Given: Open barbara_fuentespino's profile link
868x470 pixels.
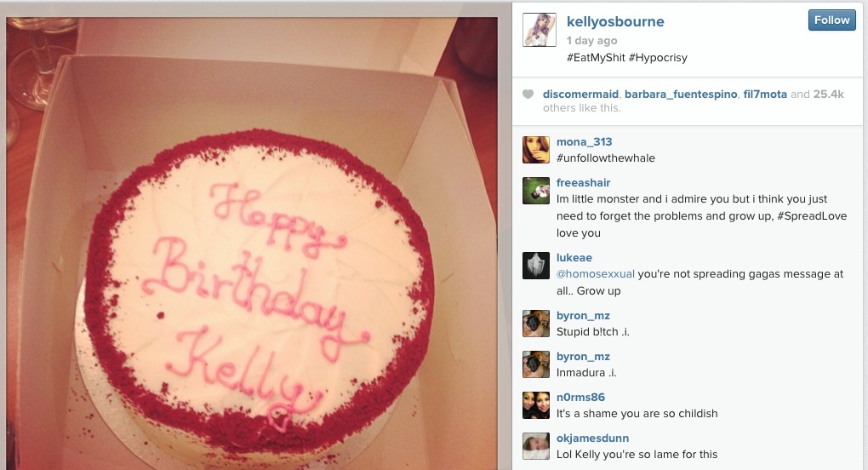Looking at the screenshot, I should coord(681,95).
